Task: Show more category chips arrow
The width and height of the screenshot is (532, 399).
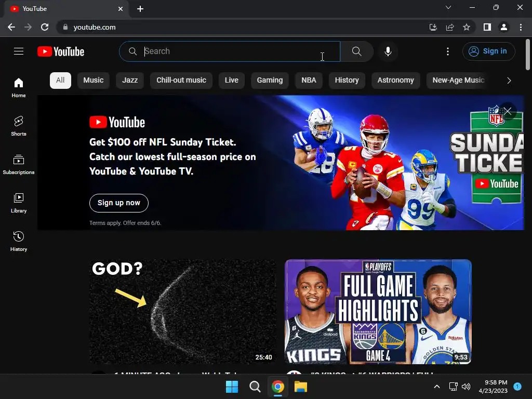Action: pos(509,81)
